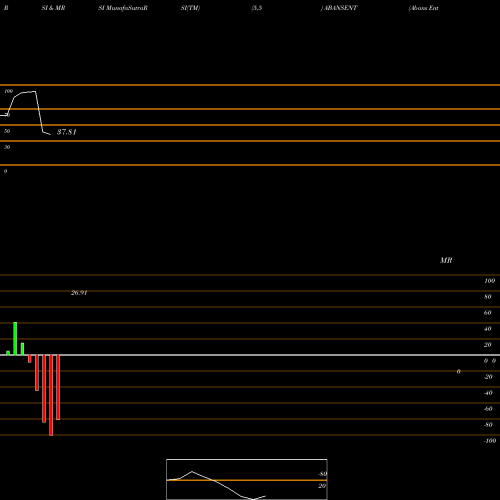500x500 pixels.
Task: Click the 0 level label on the RSI axis
Action: pyautogui.click(x=5, y=171)
